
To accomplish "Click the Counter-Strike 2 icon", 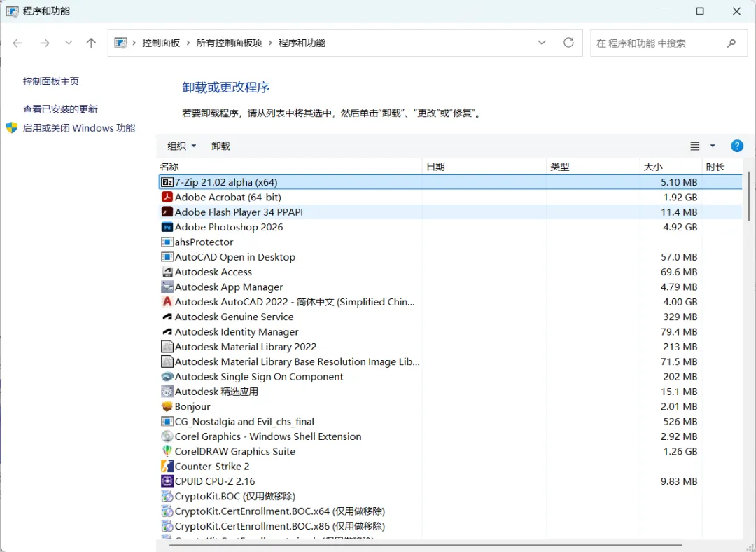I will tap(167, 467).
